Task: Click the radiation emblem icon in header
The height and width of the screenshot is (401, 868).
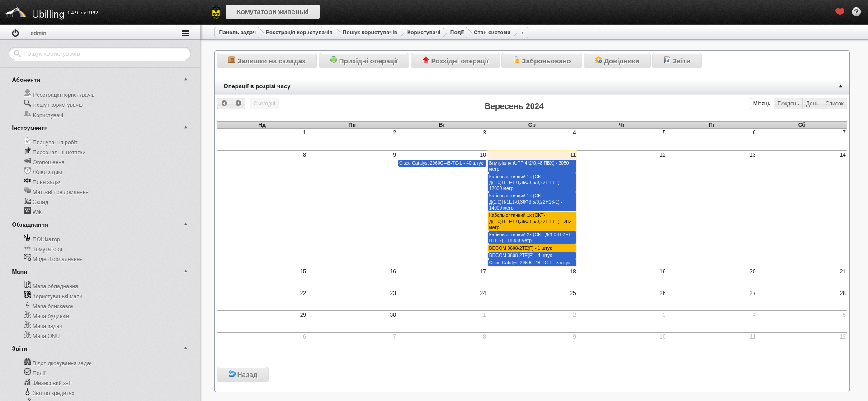Action: (216, 12)
